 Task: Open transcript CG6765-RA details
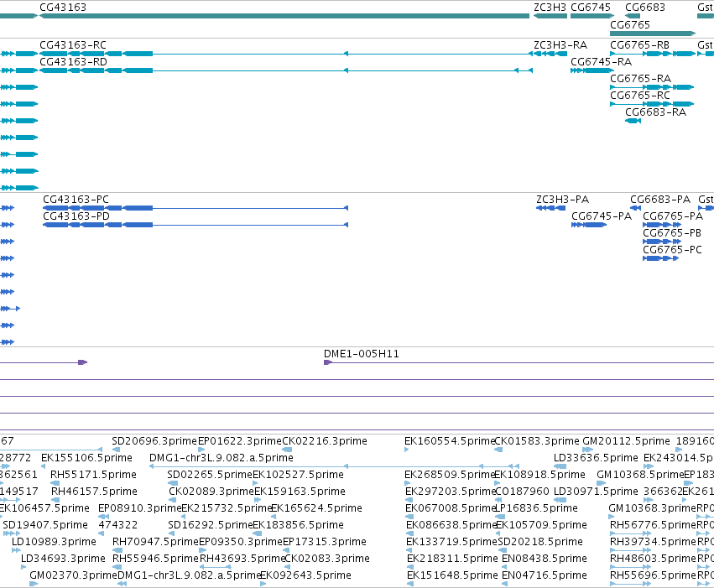pyautogui.click(x=641, y=79)
